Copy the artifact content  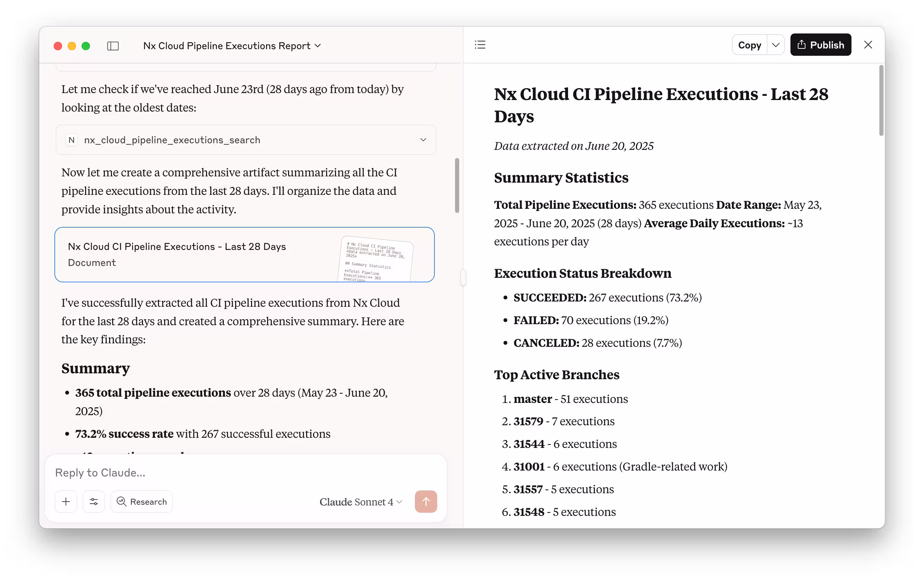tap(749, 45)
